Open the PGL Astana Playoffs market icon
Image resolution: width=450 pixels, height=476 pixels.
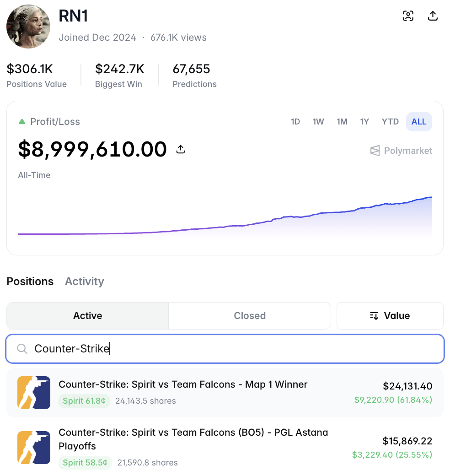[x=34, y=448]
